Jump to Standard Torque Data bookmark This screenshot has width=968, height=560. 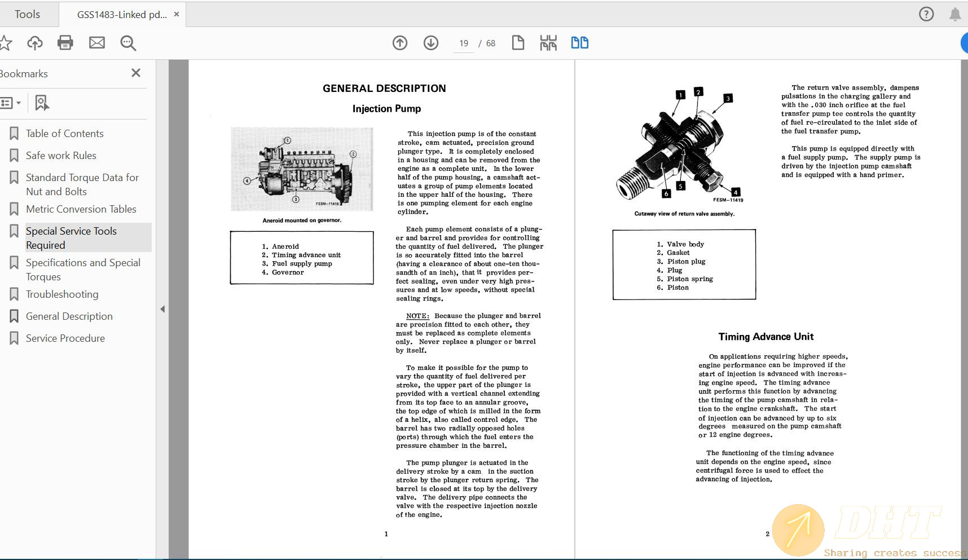click(x=82, y=184)
